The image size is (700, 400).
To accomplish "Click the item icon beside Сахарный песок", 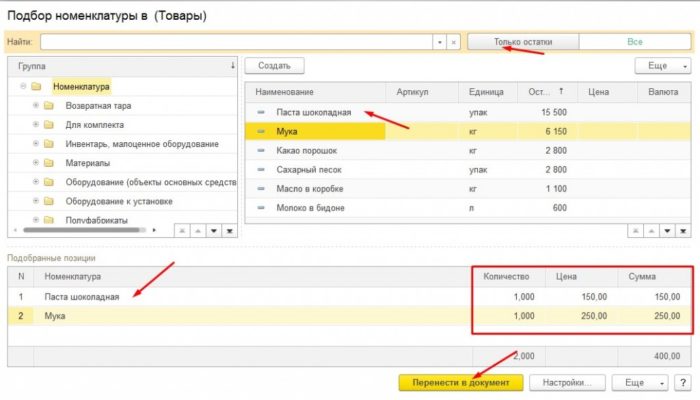I will tap(261, 170).
